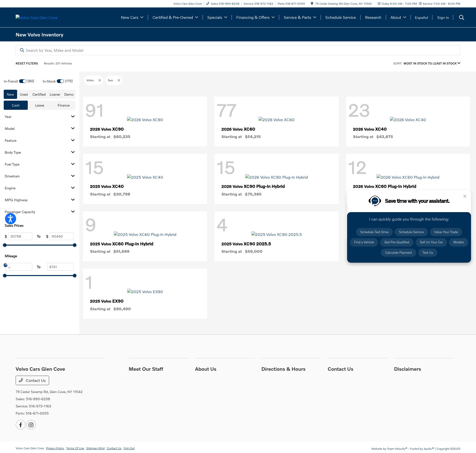
Task: Click the maximum mileage field
Action: click(x=60, y=267)
